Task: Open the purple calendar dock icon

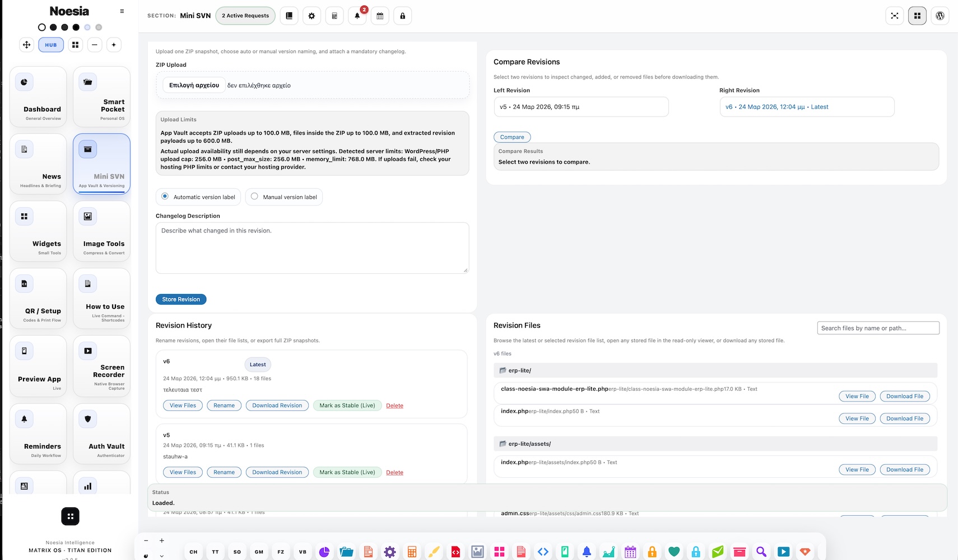Action: point(630,552)
